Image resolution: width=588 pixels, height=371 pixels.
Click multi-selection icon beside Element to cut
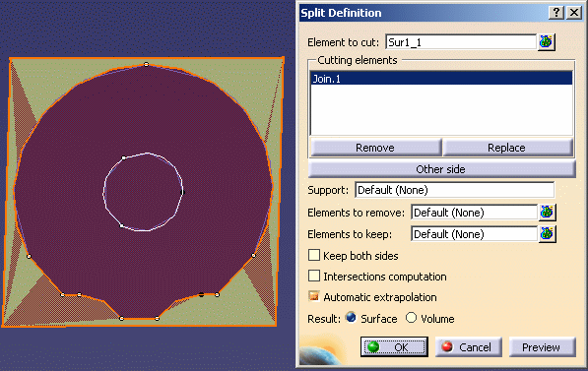(547, 42)
